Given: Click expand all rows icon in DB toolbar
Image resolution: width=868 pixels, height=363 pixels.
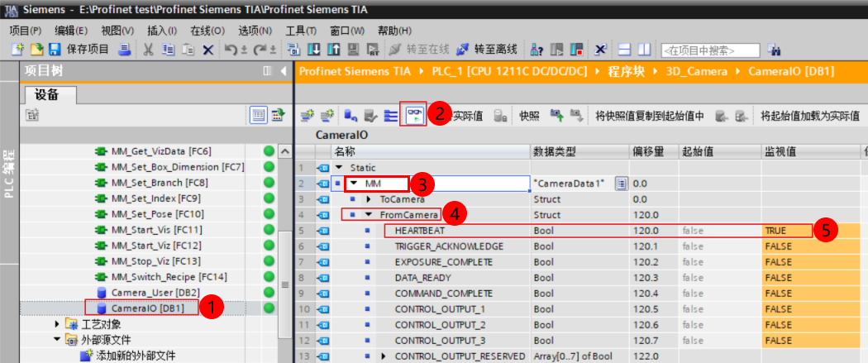Looking at the screenshot, I should coord(391,115).
